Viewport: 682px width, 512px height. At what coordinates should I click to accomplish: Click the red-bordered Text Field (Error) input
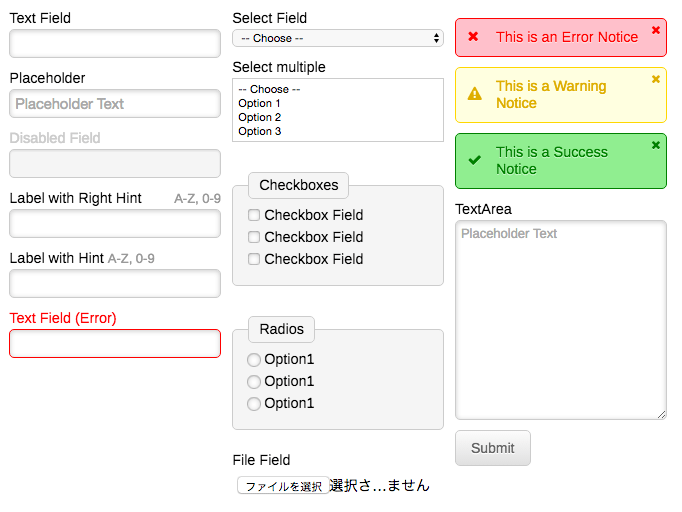pos(115,344)
